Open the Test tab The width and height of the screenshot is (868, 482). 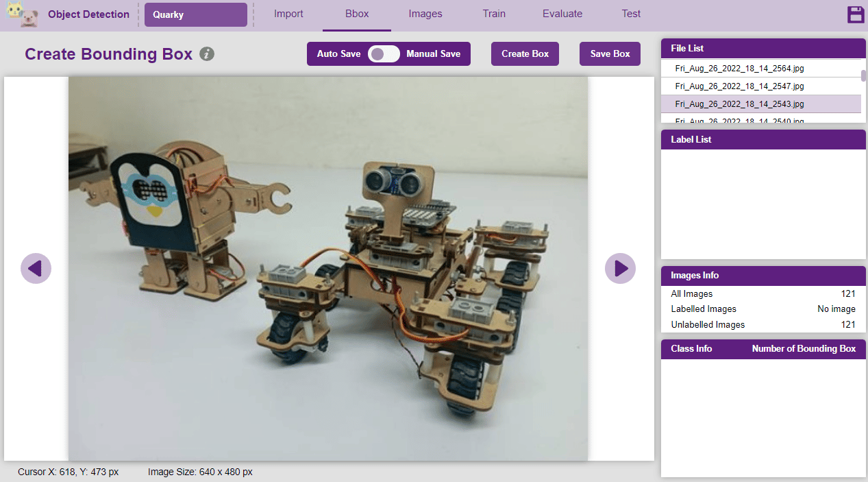tap(630, 13)
